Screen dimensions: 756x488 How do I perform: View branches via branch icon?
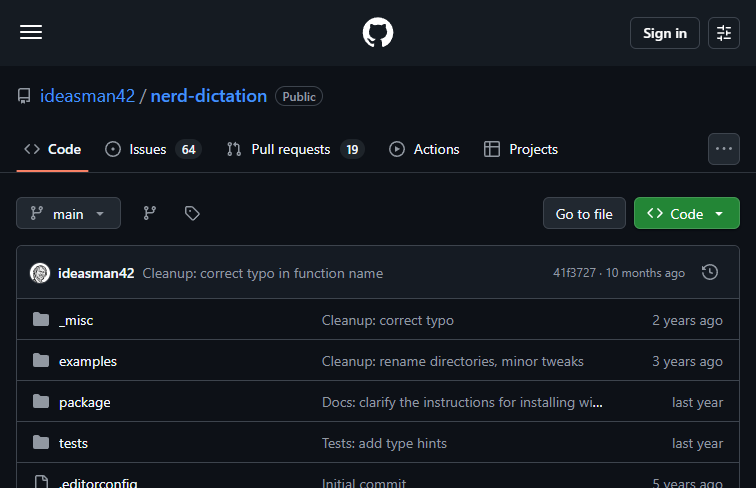coord(149,213)
